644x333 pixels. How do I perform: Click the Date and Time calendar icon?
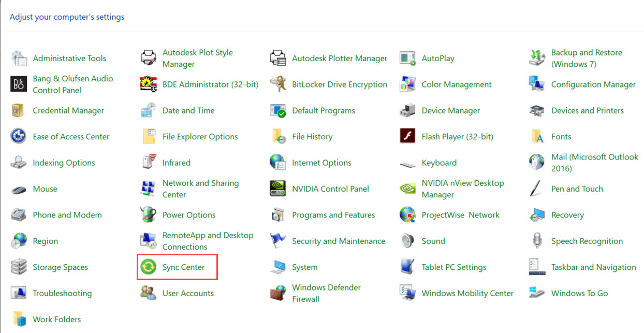[x=149, y=111]
